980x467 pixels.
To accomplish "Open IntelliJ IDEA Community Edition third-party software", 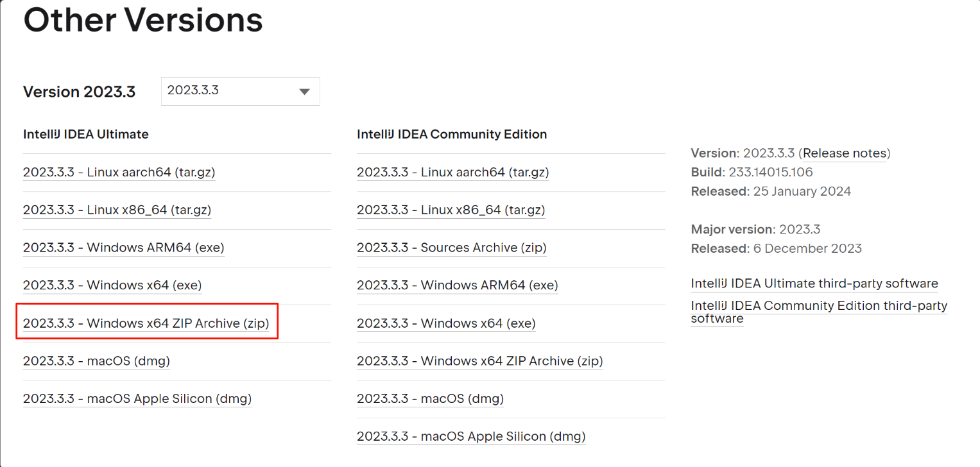I will point(819,312).
